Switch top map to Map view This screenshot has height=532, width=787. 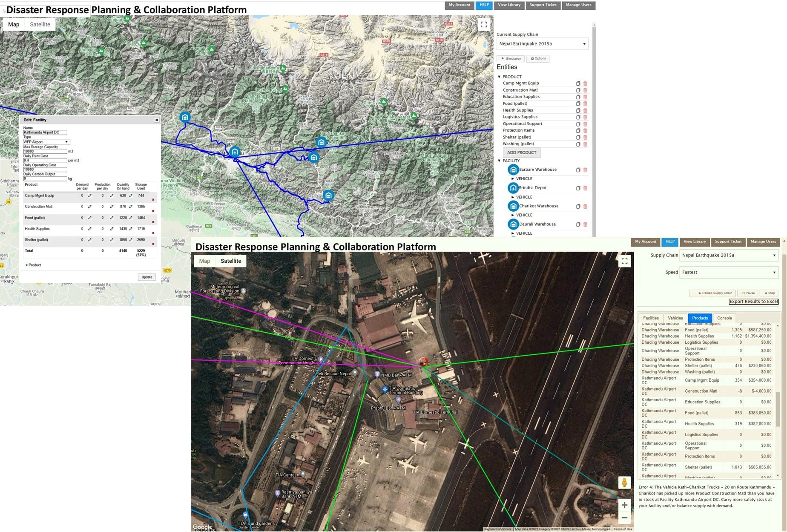click(14, 24)
